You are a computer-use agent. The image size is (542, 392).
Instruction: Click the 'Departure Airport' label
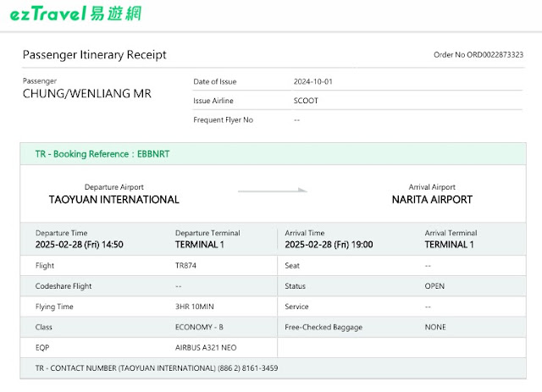(x=114, y=187)
